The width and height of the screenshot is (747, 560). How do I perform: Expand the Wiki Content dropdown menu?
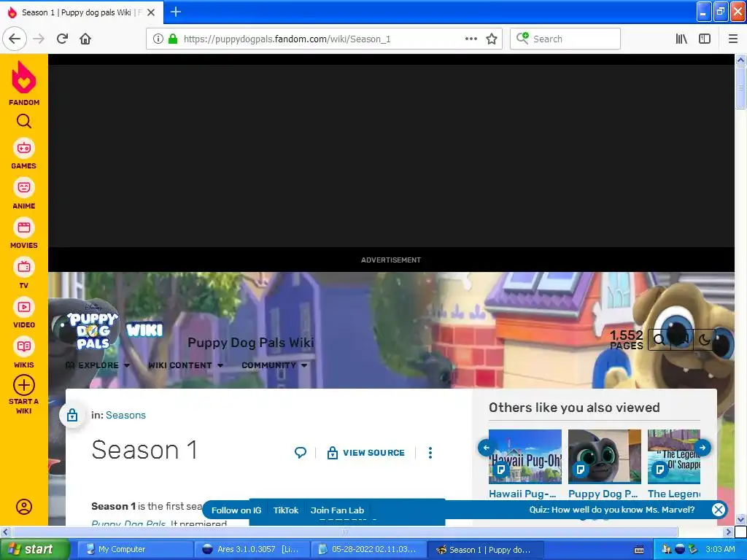(185, 365)
